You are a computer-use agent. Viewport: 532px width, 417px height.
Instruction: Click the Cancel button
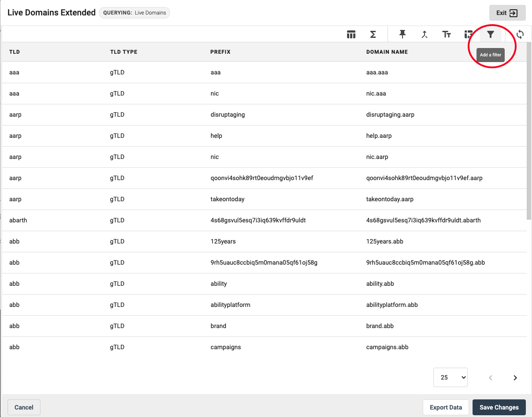[24, 407]
